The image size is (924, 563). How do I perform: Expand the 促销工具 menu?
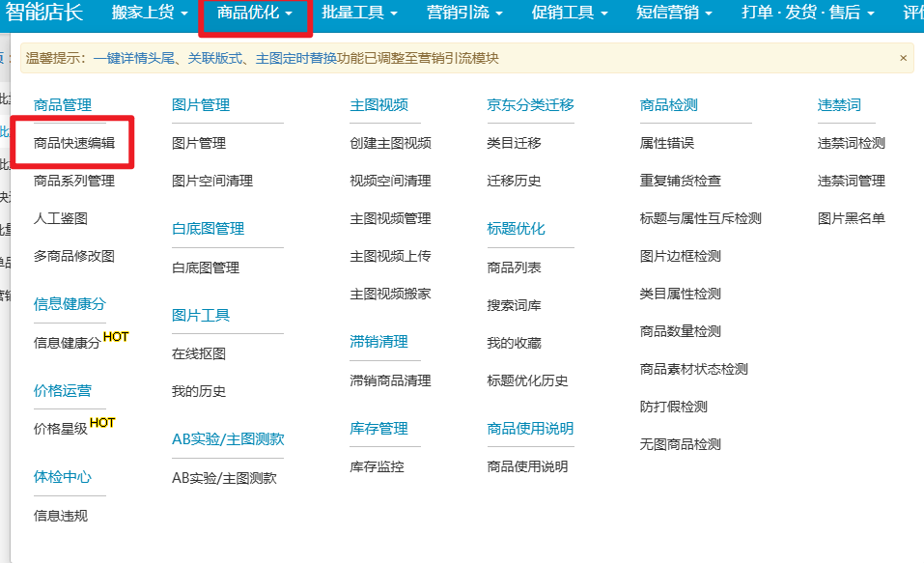coord(570,14)
